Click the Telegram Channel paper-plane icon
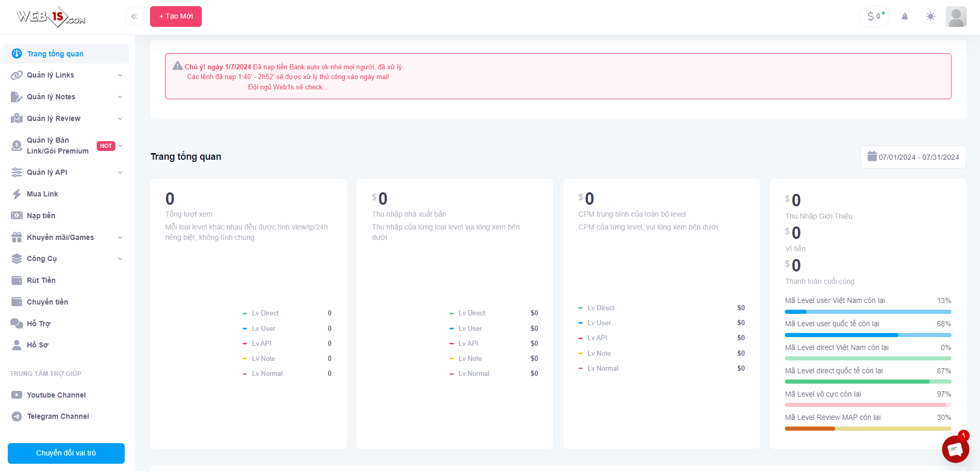980x471 pixels. point(17,416)
